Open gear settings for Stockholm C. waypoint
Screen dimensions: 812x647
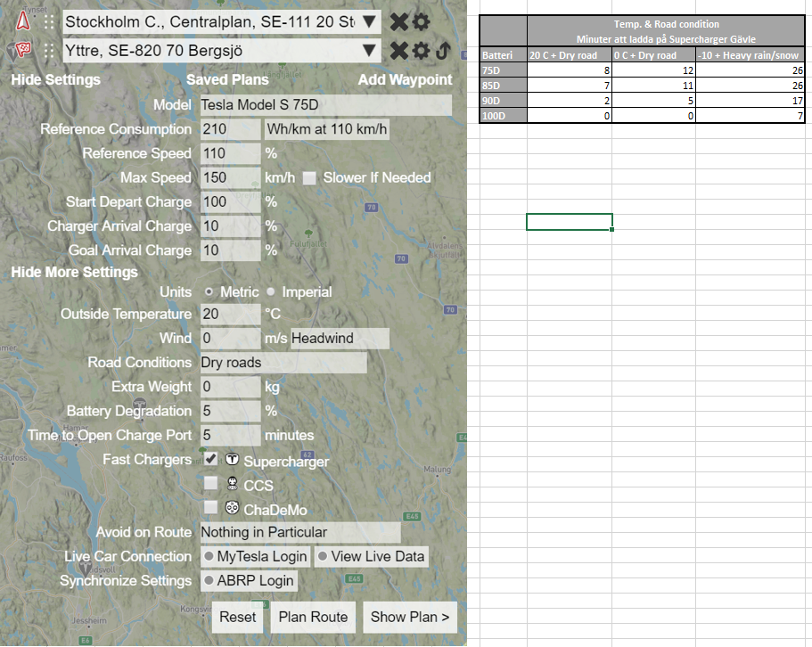click(x=421, y=21)
